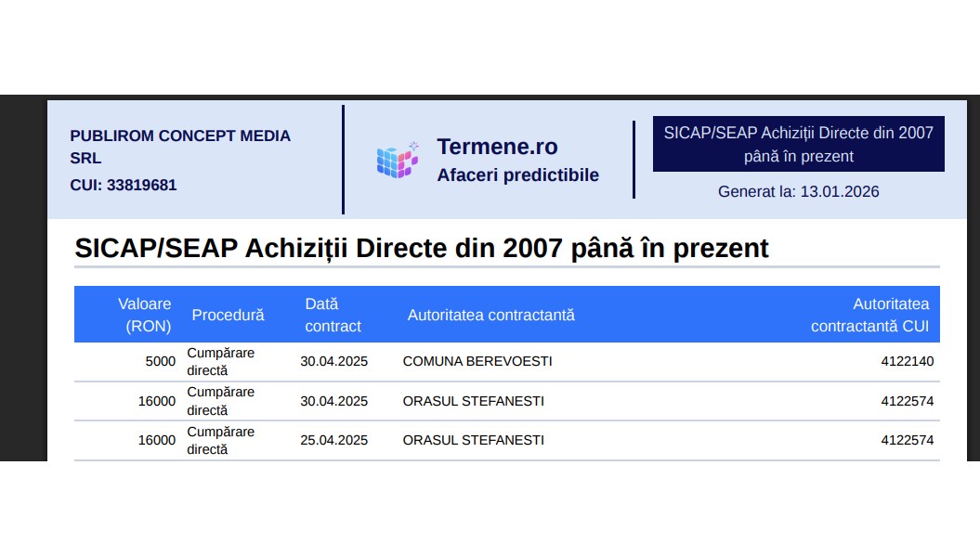This screenshot has height=556, width=980.
Task: Click the Termene.ro cube logo icon
Action: click(x=398, y=160)
